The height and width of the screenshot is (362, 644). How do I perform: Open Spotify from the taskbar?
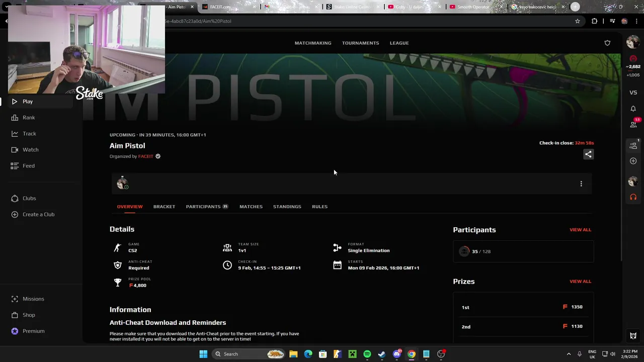coord(367,354)
